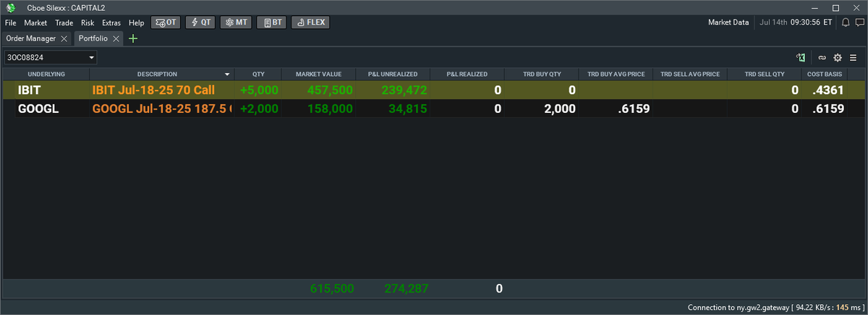Open the FLEX ticket button

coord(310,22)
